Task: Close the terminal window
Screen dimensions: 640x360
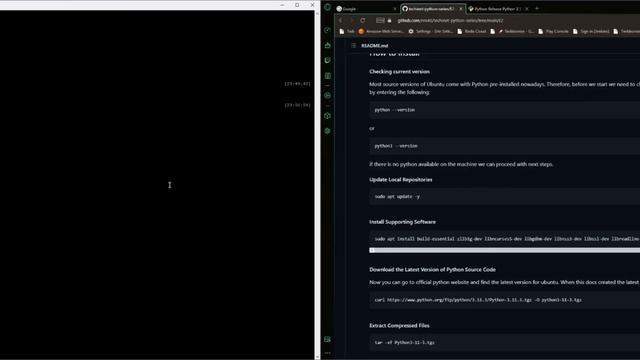Action: 312,5
